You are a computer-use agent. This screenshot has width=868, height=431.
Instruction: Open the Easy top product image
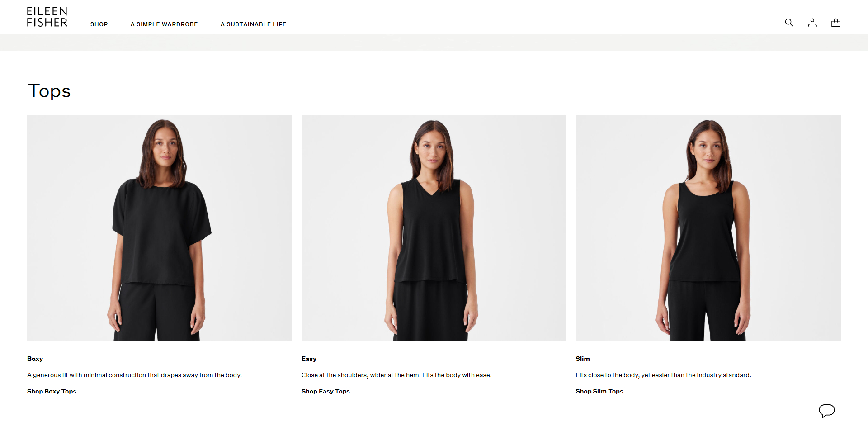click(x=434, y=227)
